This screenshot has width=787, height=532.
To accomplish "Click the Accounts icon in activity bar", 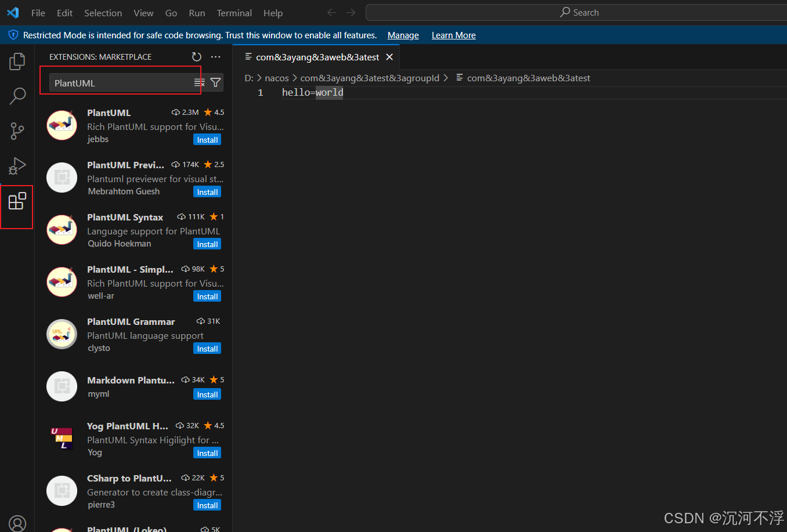I will tap(17, 523).
